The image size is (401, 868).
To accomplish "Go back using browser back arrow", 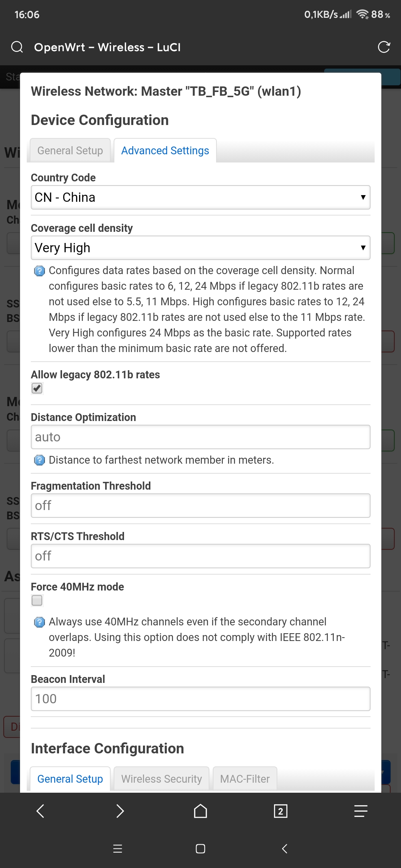I will (x=40, y=811).
